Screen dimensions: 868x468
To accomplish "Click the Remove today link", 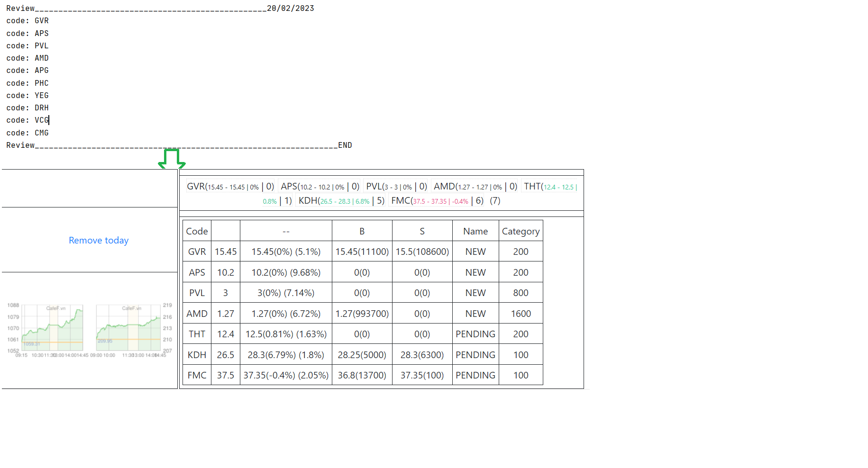I will tap(99, 240).
